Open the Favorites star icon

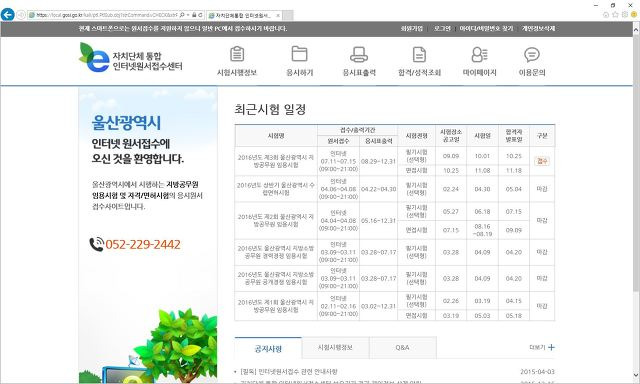click(x=615, y=15)
